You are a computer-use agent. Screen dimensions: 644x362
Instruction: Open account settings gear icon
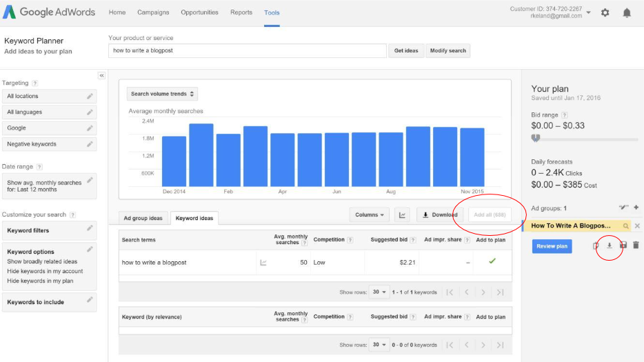(605, 12)
